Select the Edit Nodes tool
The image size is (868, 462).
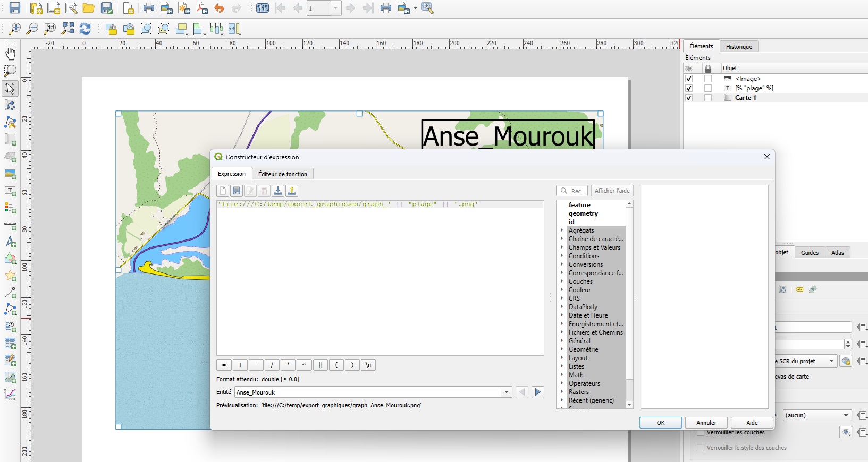pos(10,122)
